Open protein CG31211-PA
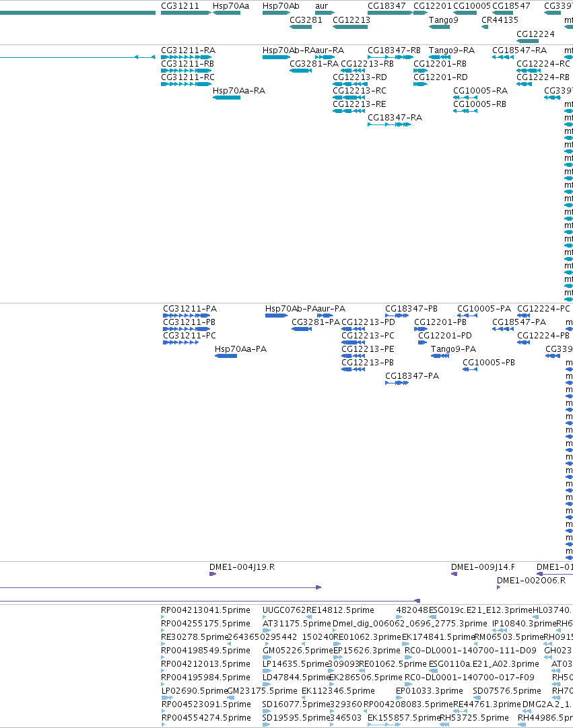 [190, 309]
